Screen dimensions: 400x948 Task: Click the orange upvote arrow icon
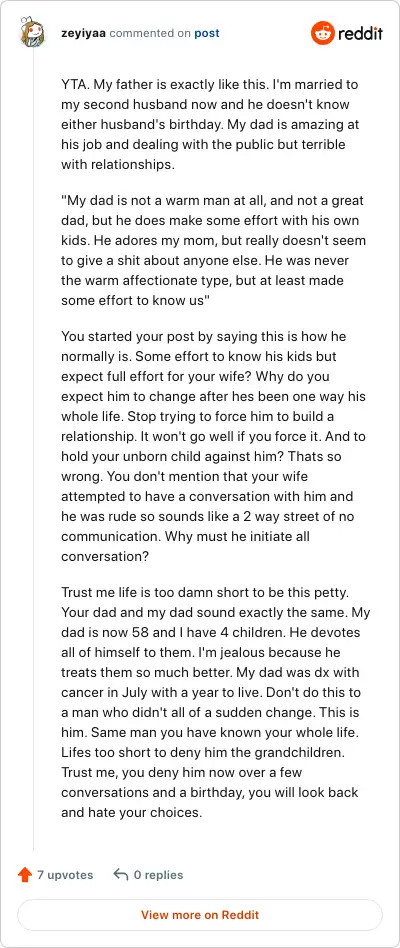[25, 874]
